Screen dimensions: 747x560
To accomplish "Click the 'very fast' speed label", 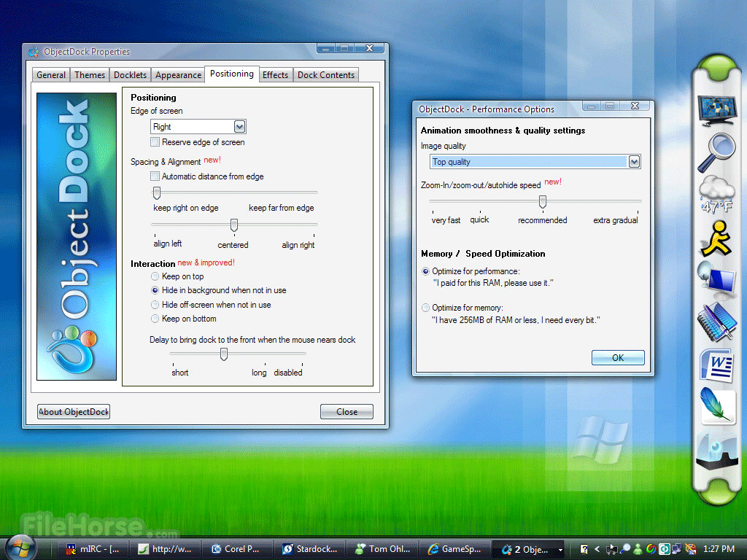I will pyautogui.click(x=446, y=220).
